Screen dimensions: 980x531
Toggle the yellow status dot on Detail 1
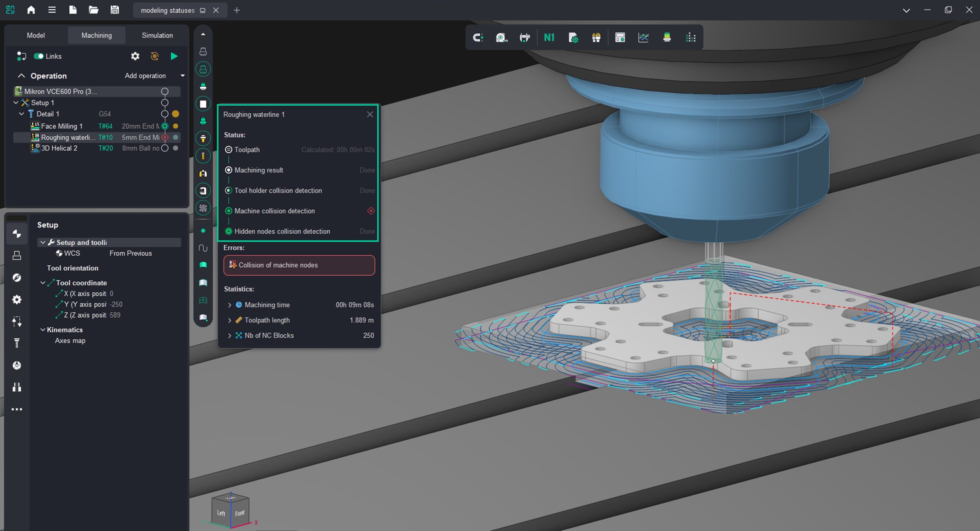[x=175, y=114]
